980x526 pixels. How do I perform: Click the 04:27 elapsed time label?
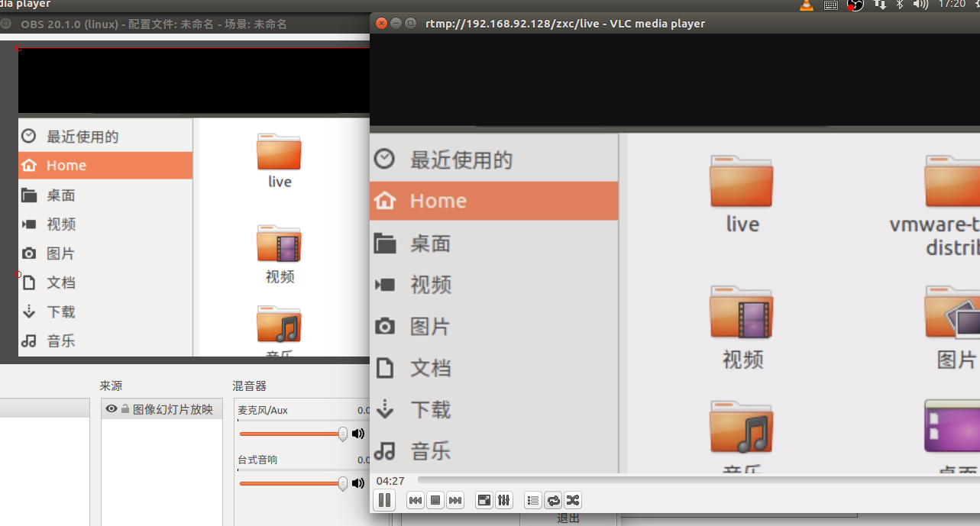(390, 481)
